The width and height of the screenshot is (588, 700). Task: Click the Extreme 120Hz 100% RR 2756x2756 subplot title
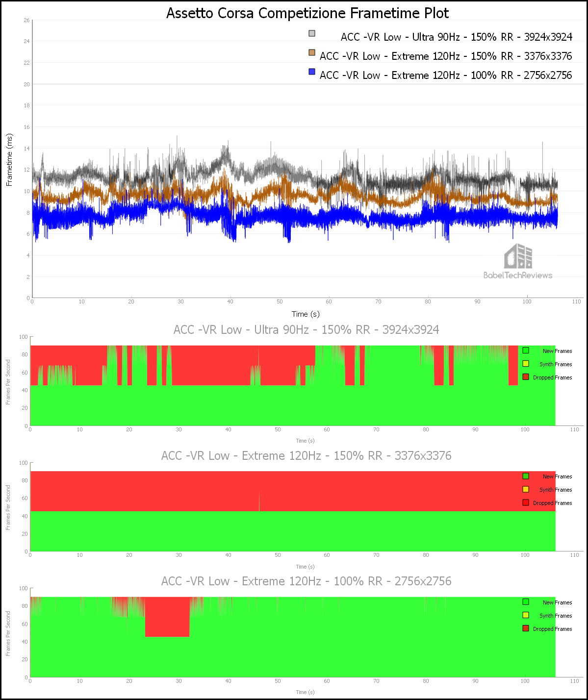coord(307,581)
